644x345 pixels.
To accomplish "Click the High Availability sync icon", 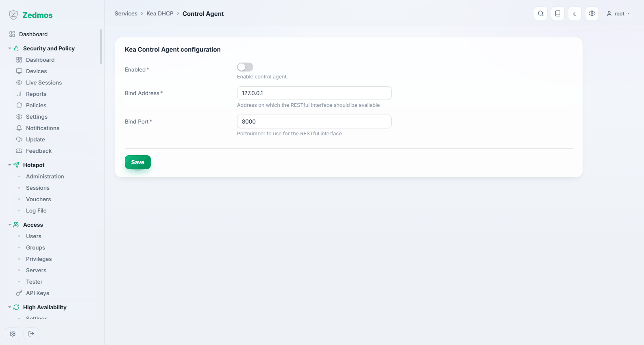I will [x=16, y=307].
